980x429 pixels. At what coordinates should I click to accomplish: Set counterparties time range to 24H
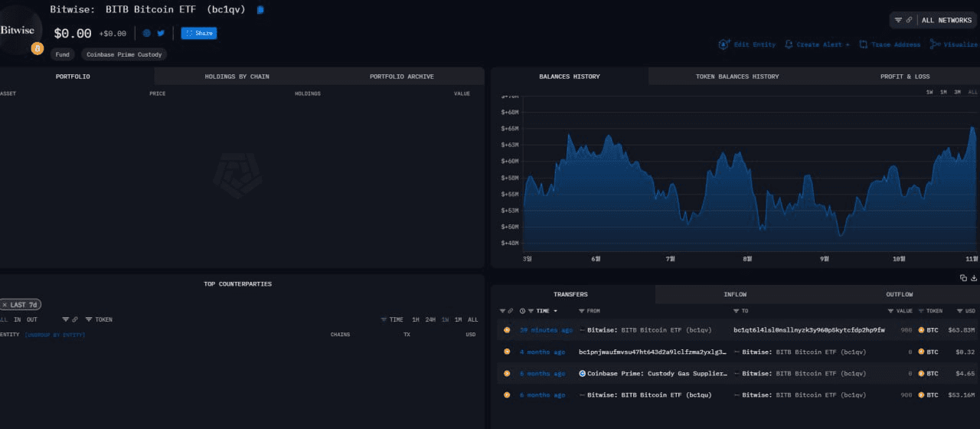(430, 319)
